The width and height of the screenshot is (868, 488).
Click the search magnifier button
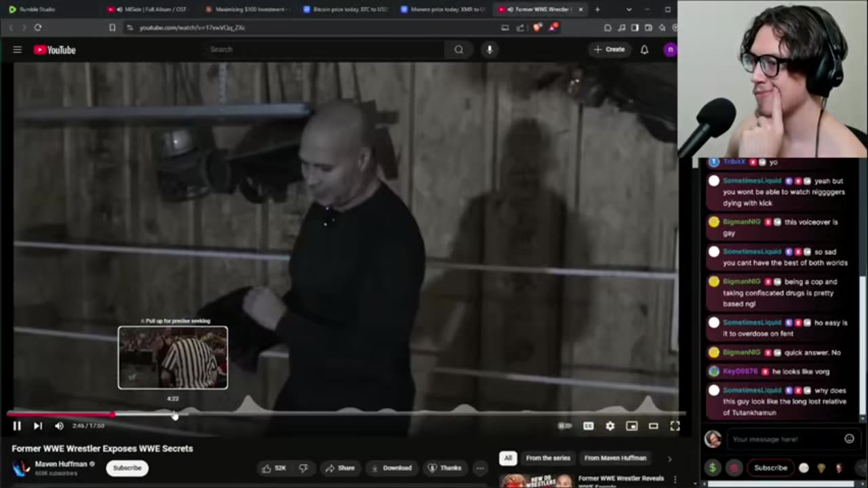459,49
